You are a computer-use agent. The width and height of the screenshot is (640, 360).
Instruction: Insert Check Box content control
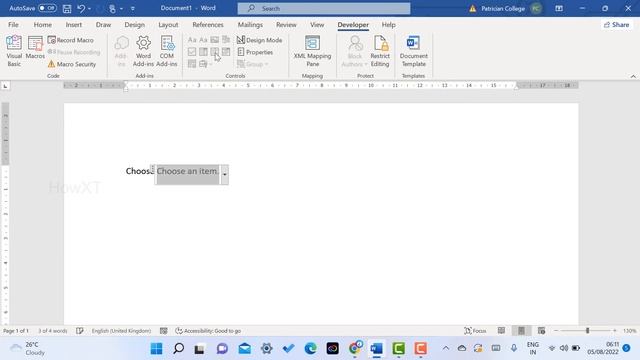pyautogui.click(x=192, y=51)
